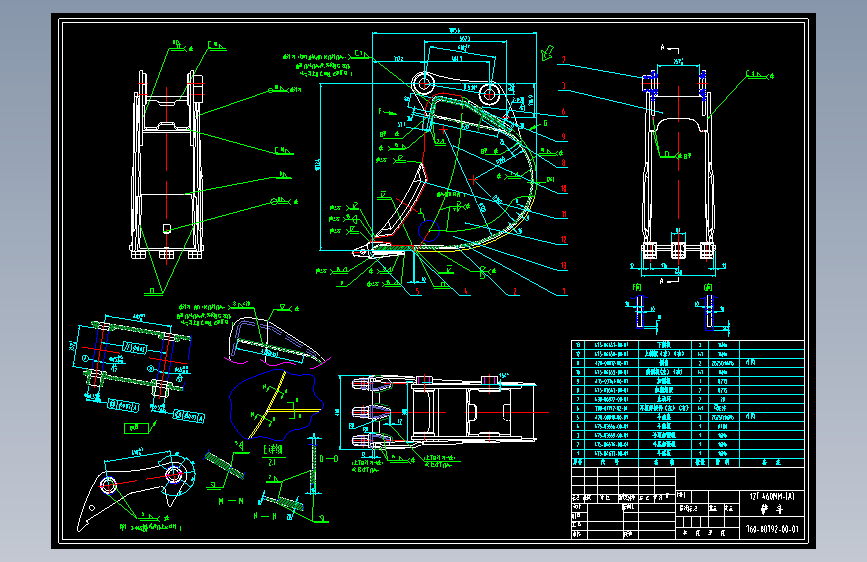Pick the red balloon number 10
Image resolution: width=867 pixels, height=562 pixels.
click(563, 189)
